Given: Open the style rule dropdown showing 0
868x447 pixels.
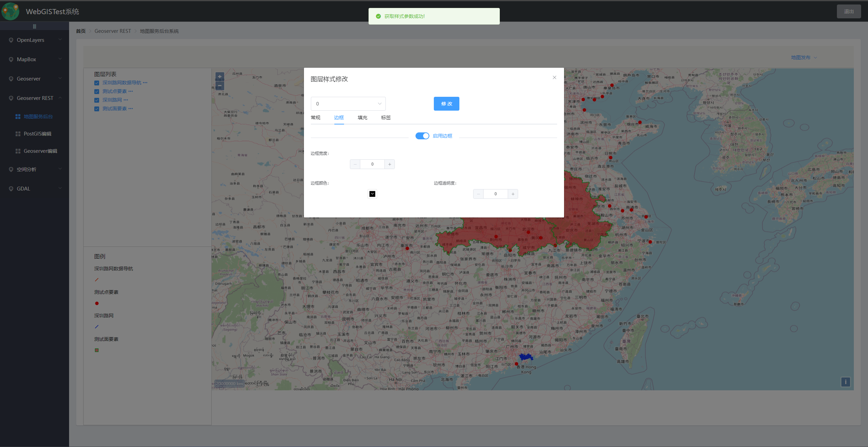Looking at the screenshot, I should click(348, 104).
